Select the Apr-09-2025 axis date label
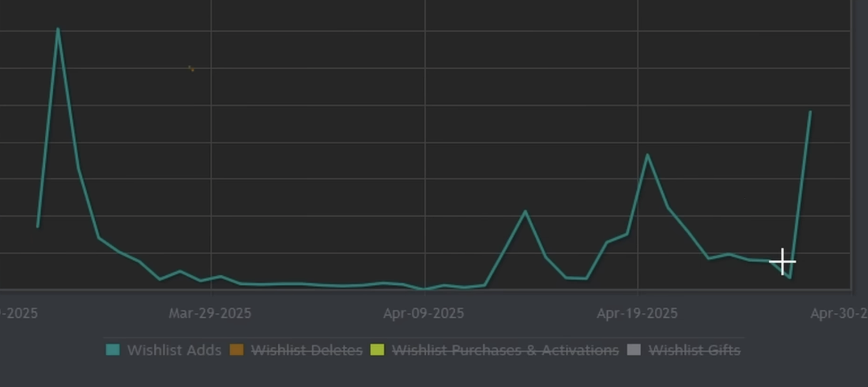The width and height of the screenshot is (868, 387). point(424,313)
